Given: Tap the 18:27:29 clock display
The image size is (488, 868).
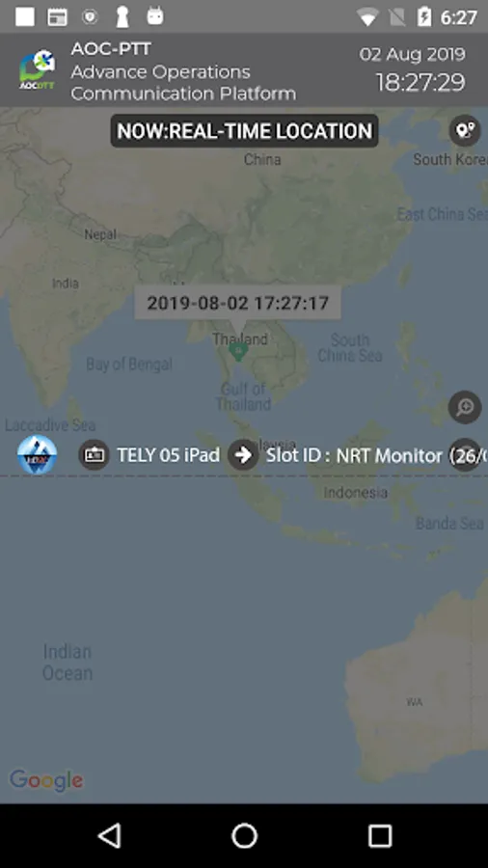Looking at the screenshot, I should point(420,83).
